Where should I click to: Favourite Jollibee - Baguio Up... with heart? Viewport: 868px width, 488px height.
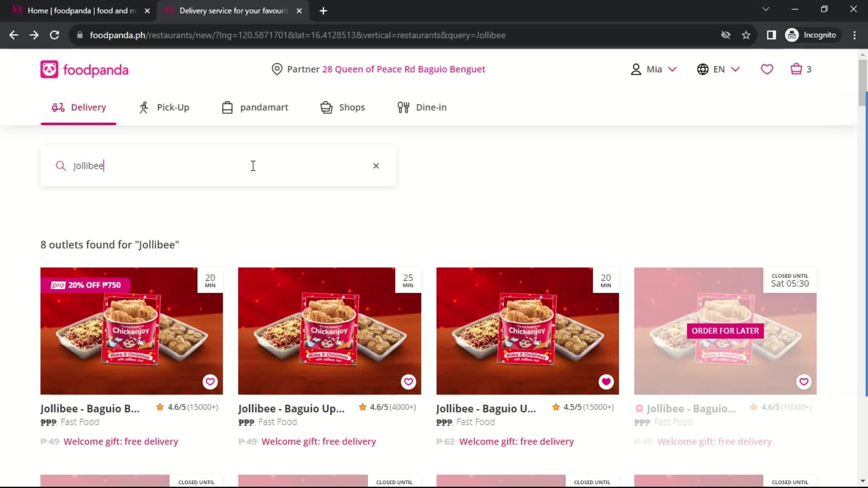click(408, 382)
